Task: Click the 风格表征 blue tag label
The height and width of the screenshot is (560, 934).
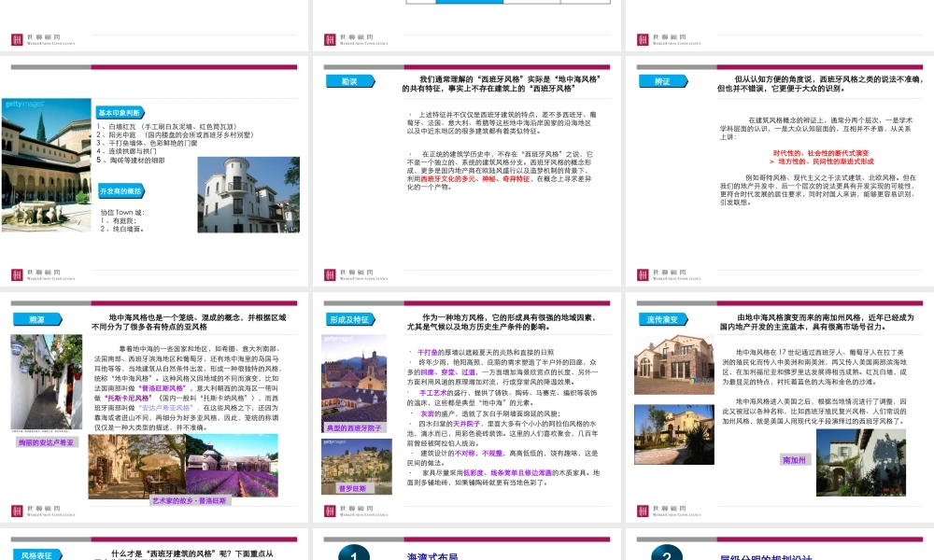Action: pyautogui.click(x=35, y=554)
